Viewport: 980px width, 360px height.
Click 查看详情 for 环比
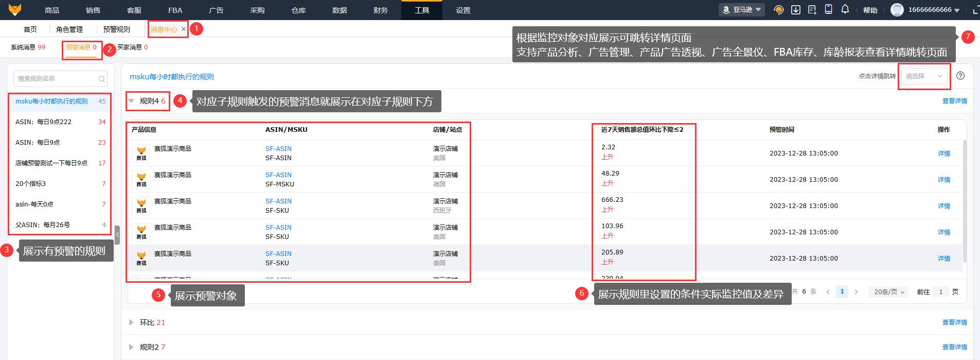click(x=954, y=322)
